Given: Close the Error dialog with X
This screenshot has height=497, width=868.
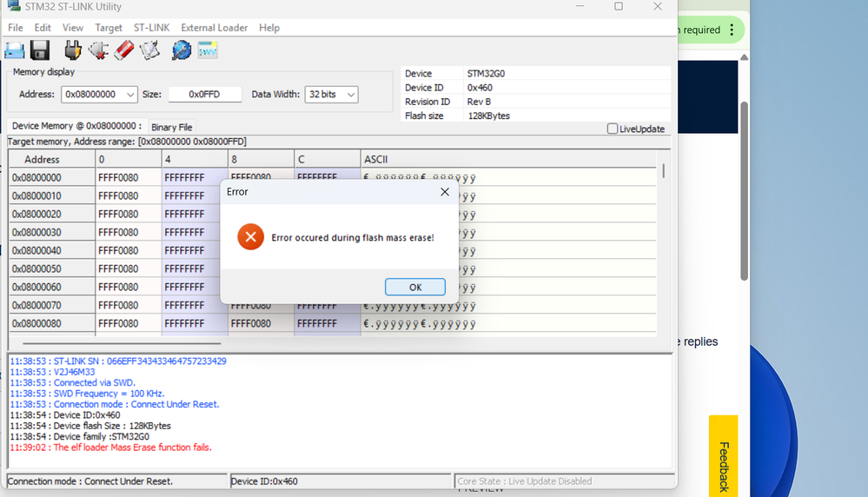Looking at the screenshot, I should (445, 192).
